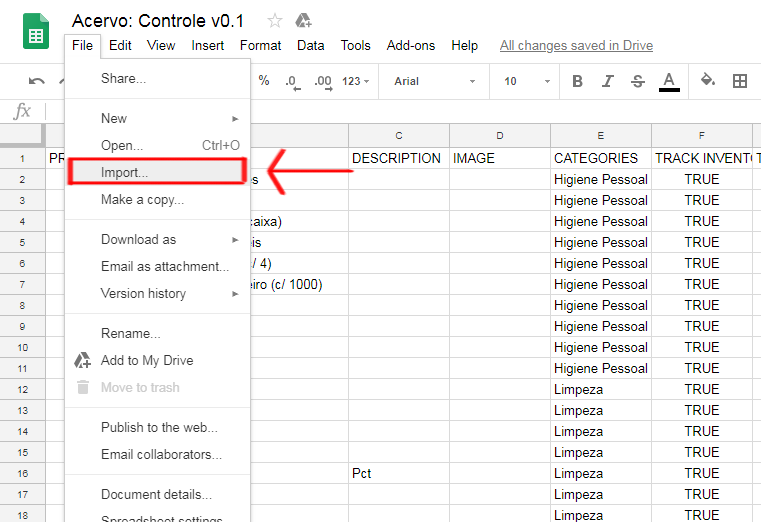Click the move to Drive folder icon
The height and width of the screenshot is (522, 761).
303,21
